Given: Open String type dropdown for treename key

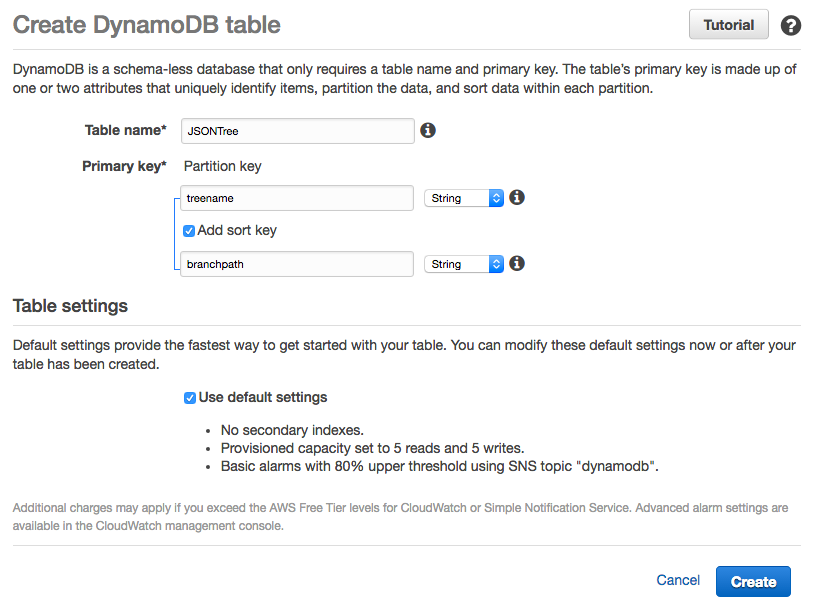Looking at the screenshot, I should click(464, 198).
